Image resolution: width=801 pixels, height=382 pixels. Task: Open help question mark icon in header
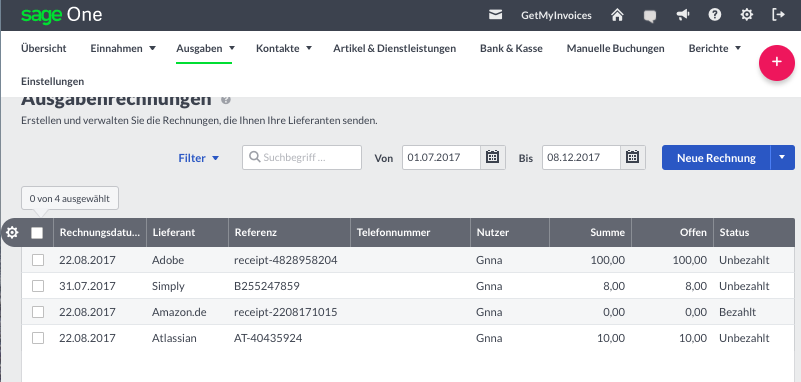[715, 15]
